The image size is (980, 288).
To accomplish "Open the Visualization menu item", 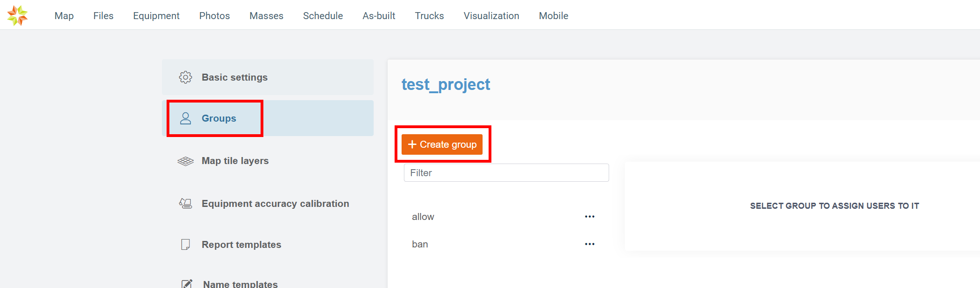I will point(491,16).
